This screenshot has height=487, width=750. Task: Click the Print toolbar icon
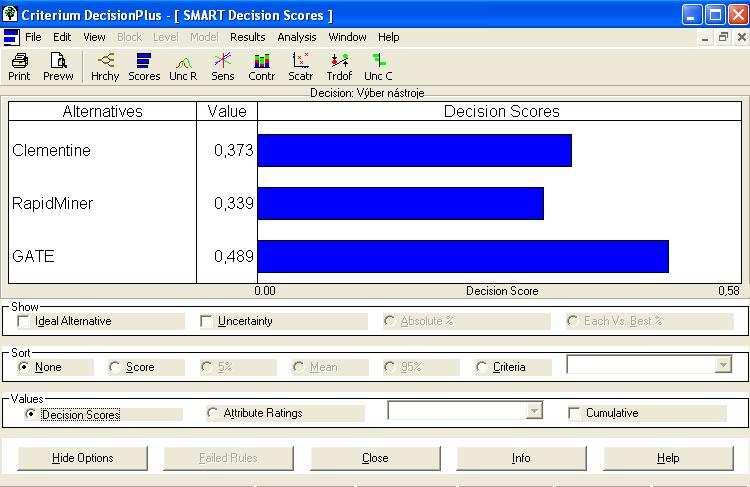(x=19, y=66)
